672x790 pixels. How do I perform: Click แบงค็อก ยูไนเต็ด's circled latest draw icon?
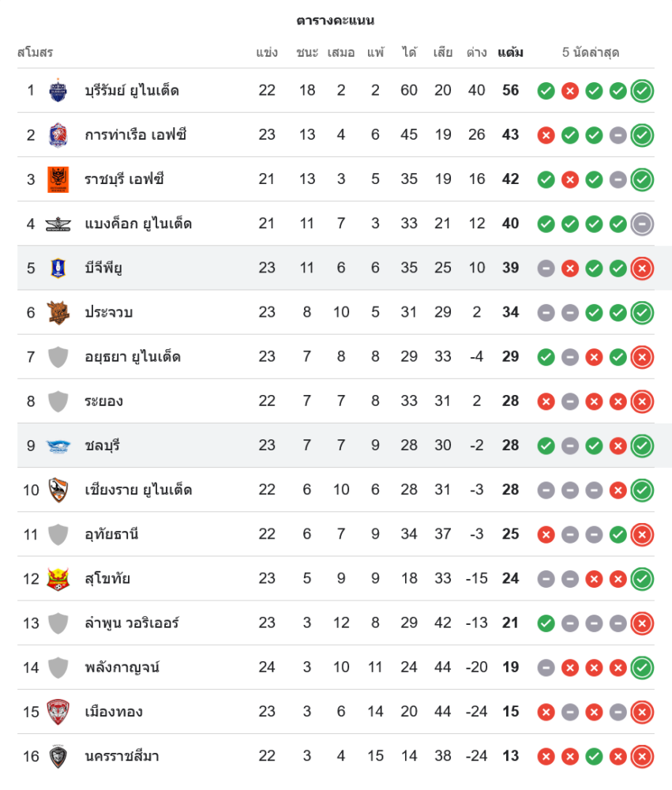pos(642,224)
